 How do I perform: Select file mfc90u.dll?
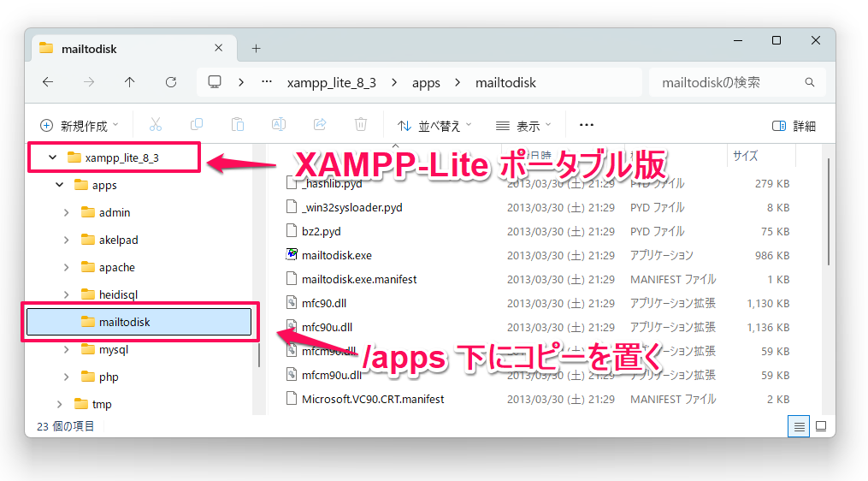click(328, 327)
